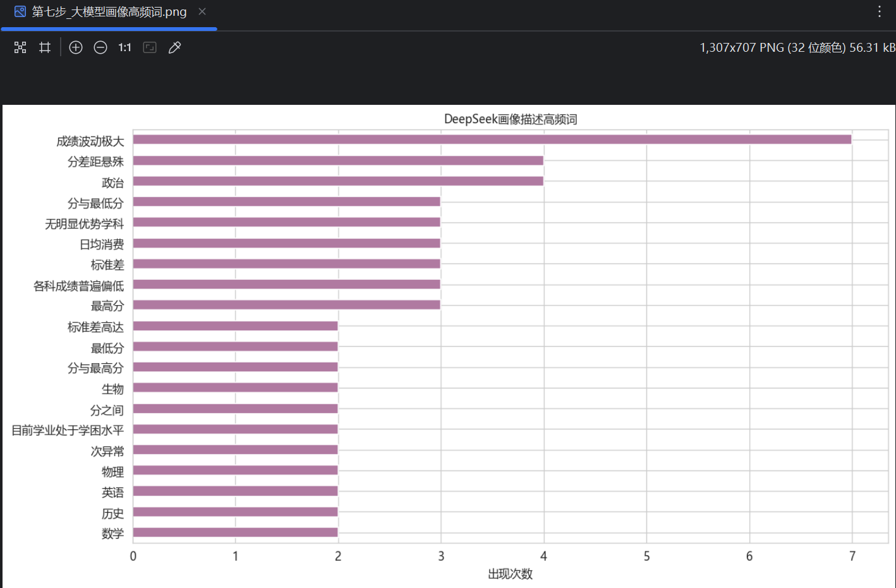Image resolution: width=896 pixels, height=588 pixels.
Task: Click the x-axis tick value 5
Action: [x=646, y=556]
